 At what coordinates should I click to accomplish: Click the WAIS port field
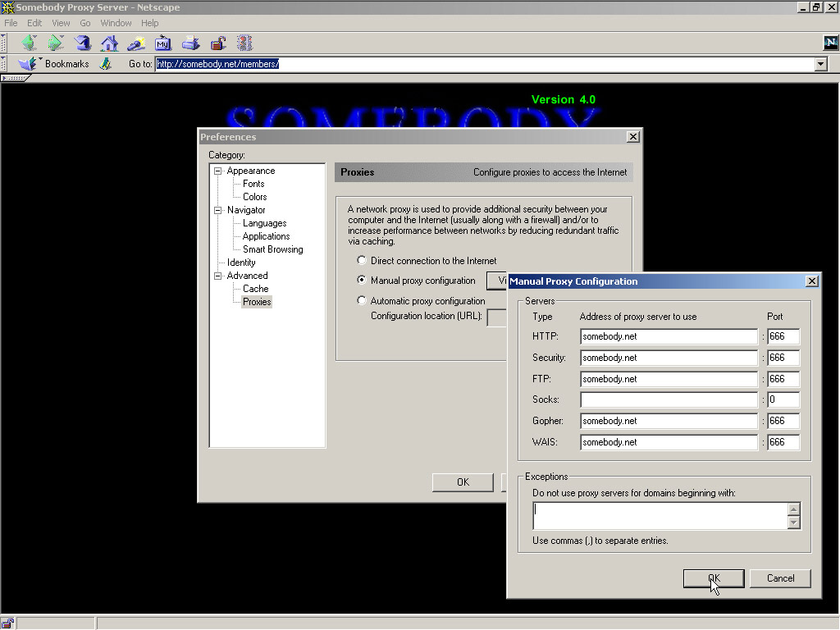point(783,442)
